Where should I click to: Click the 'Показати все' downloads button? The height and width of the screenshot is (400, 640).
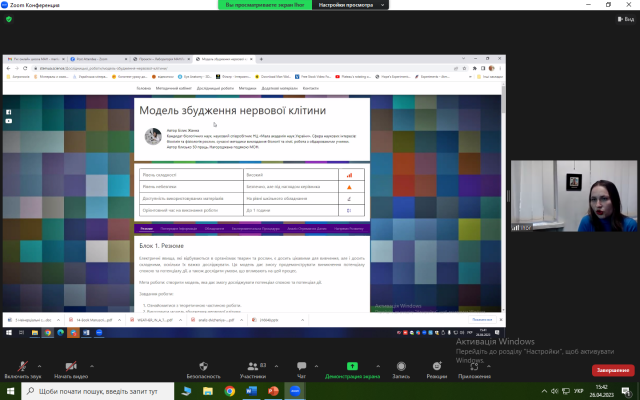(482, 320)
